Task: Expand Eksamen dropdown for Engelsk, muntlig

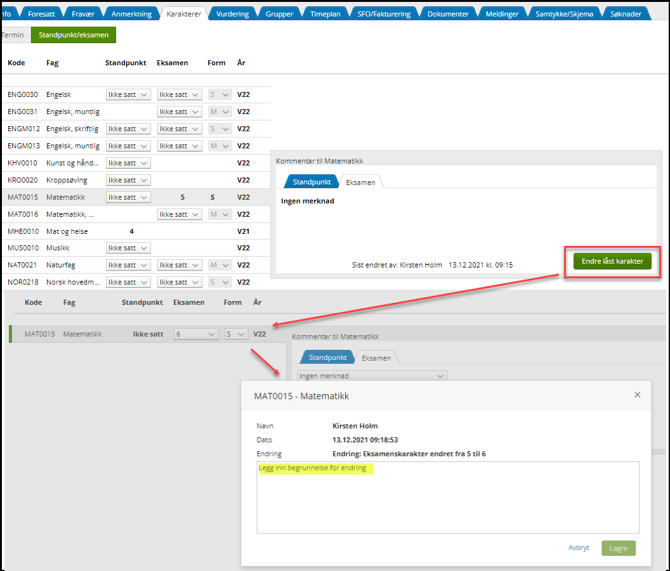Action: [x=179, y=112]
